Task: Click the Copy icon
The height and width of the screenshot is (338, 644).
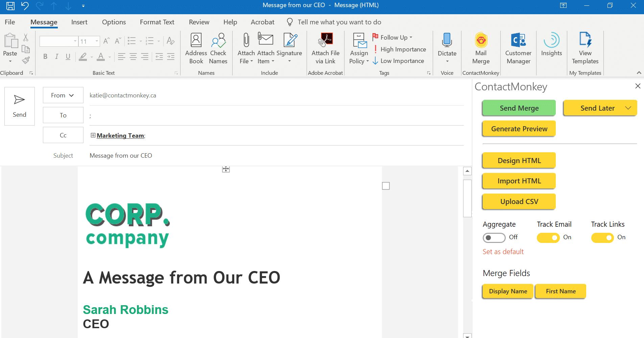Action: coord(26,49)
